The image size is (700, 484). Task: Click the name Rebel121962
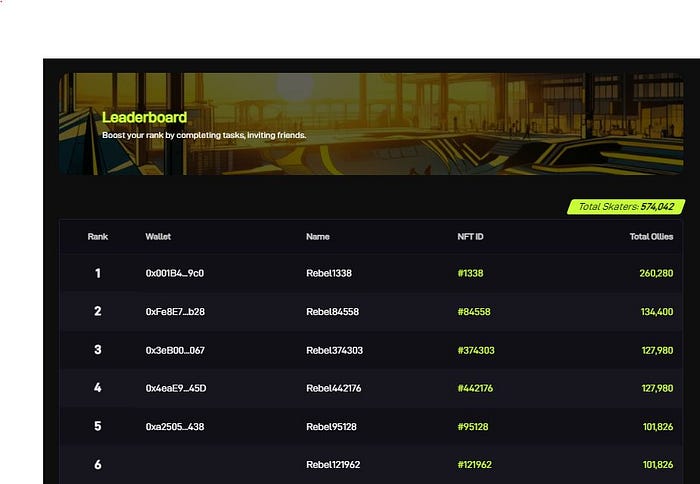pos(333,465)
